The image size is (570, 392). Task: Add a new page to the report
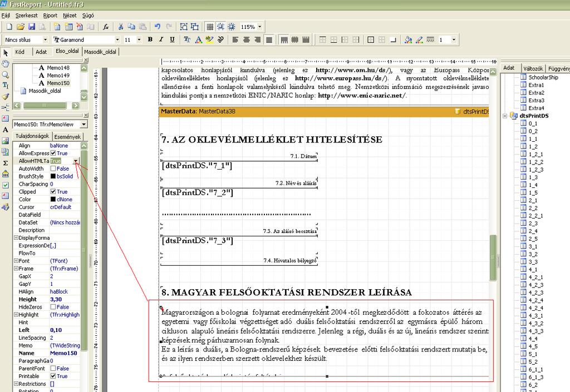[x=57, y=27]
